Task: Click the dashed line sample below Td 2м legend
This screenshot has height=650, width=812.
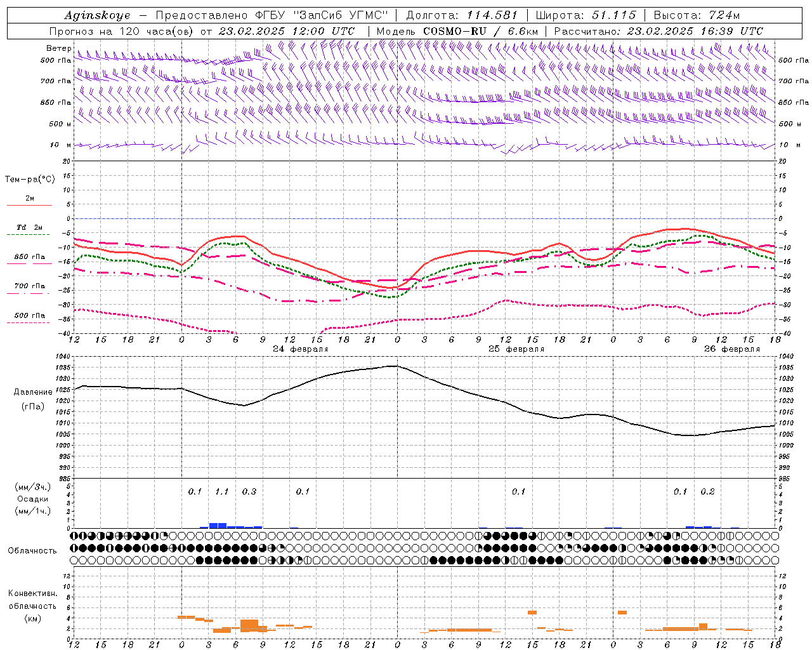Action: click(x=29, y=235)
